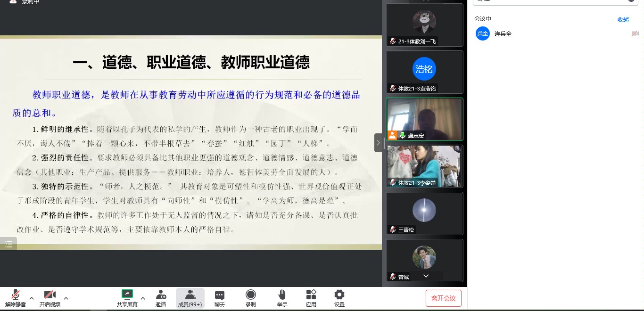Viewport: 644px width, 311px height.
Task: Select 龚志宏's video thumbnail
Action: pyautogui.click(x=424, y=119)
